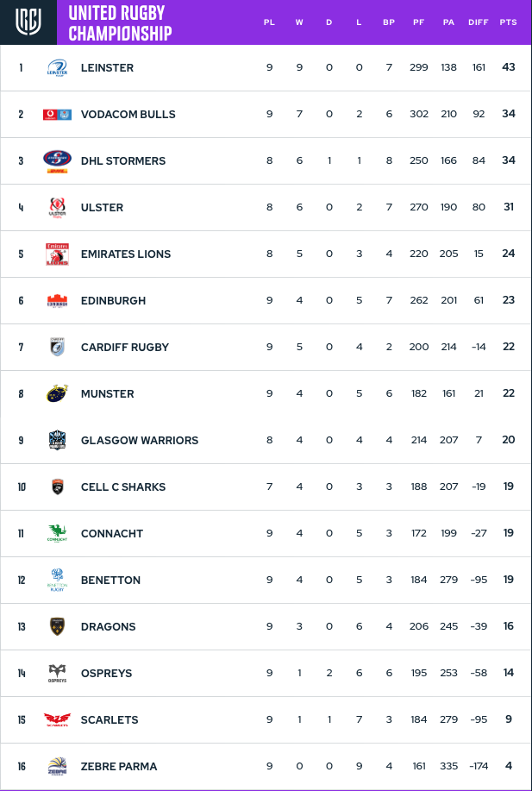Image resolution: width=532 pixels, height=791 pixels.
Task: Sort table by PTS column header
Action: pos(509,22)
